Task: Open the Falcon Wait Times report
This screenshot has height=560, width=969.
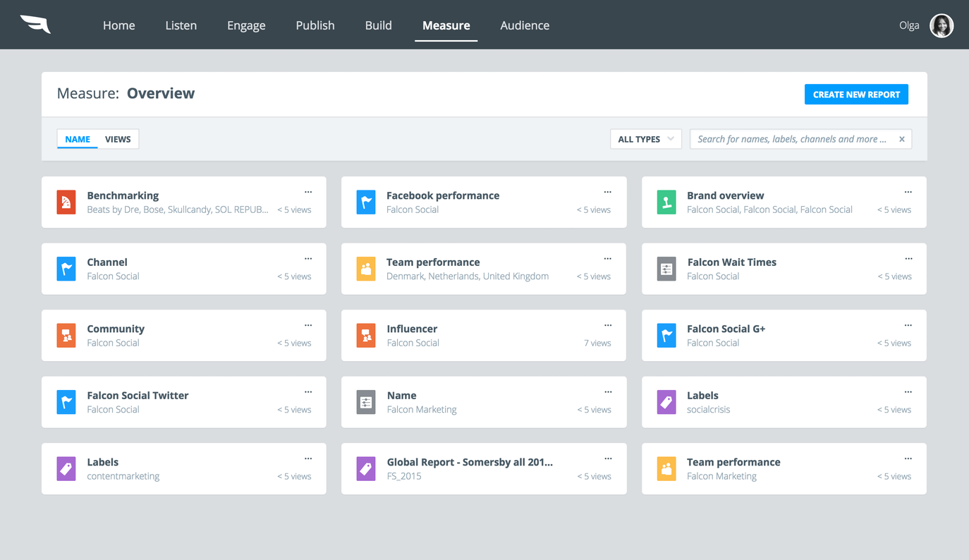Action: pos(784,269)
